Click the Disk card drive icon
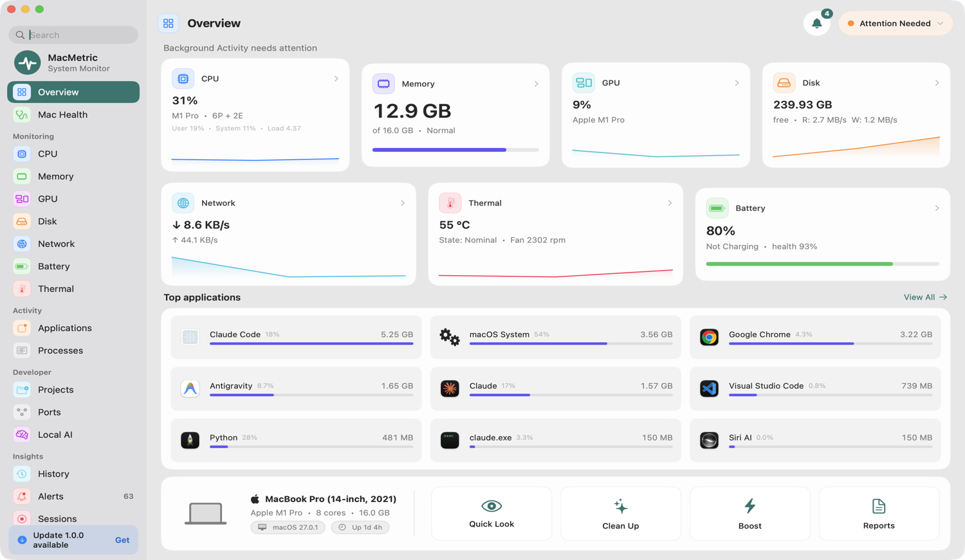Screen dimensions: 965x560 [x=784, y=83]
